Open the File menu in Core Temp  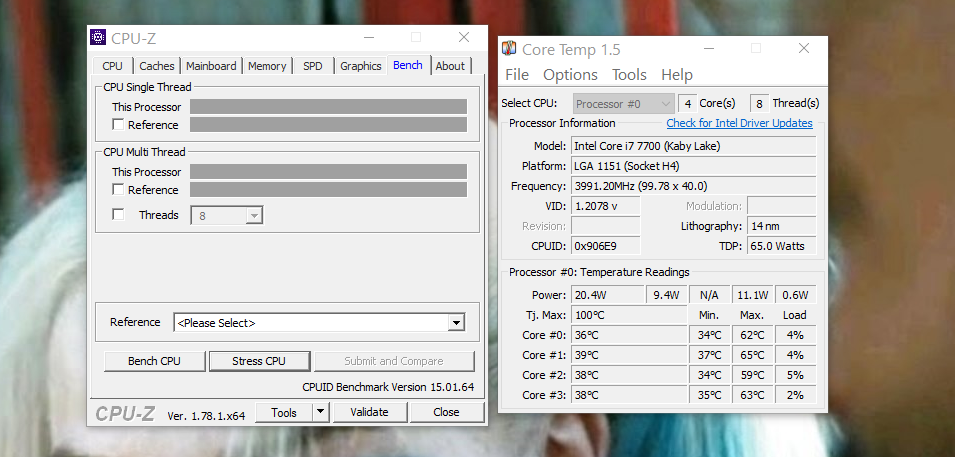coord(517,74)
